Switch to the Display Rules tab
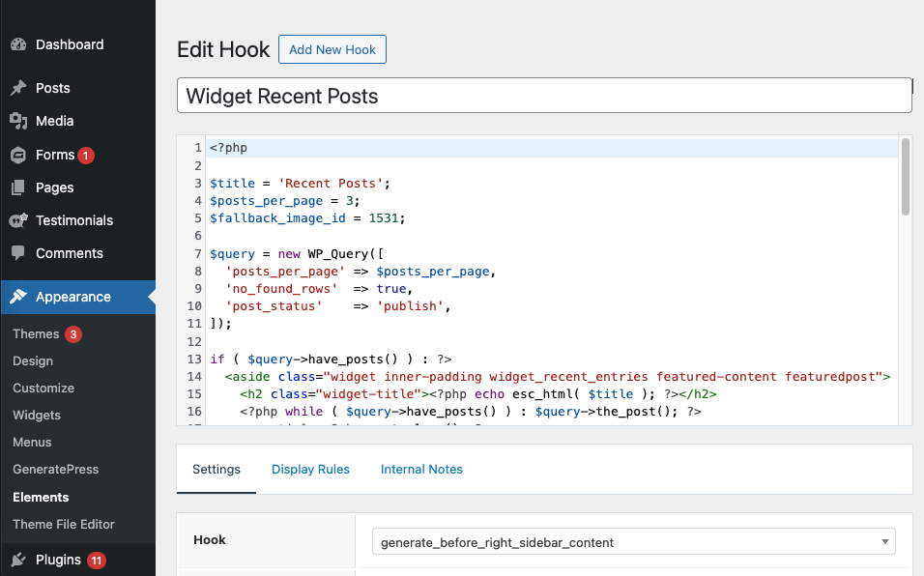Image resolution: width=924 pixels, height=576 pixels. (x=310, y=470)
